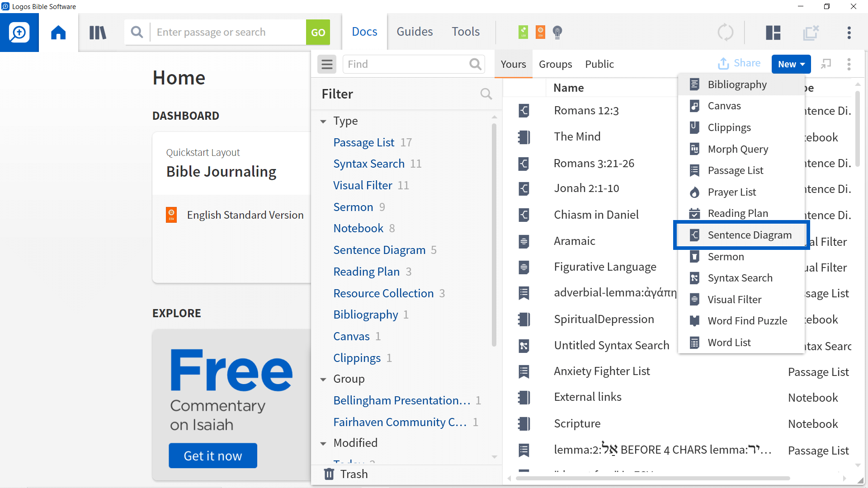Expand the Modified filter section
868x488 pixels.
click(x=325, y=443)
